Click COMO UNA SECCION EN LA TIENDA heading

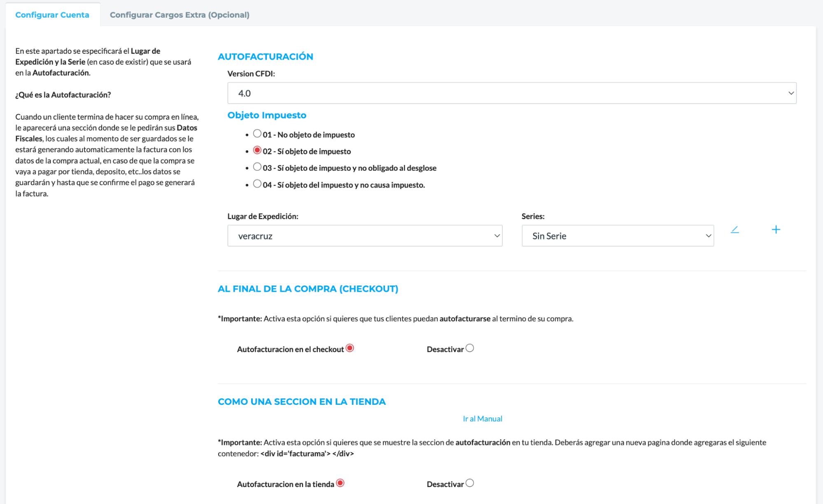(x=302, y=402)
